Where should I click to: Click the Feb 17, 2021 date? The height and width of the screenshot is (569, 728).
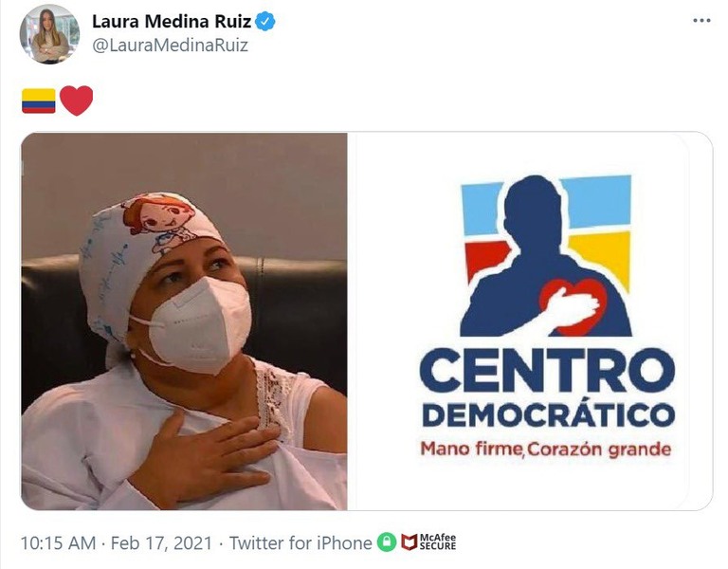[161, 543]
